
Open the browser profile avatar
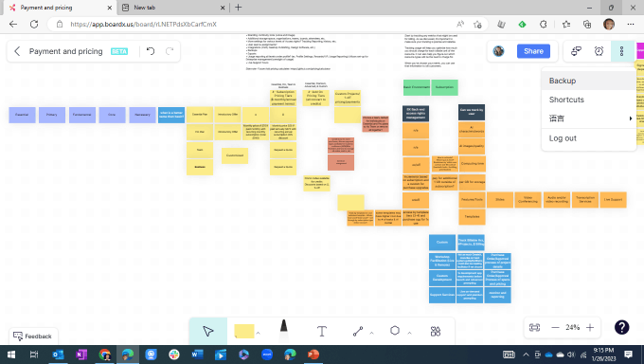click(609, 25)
